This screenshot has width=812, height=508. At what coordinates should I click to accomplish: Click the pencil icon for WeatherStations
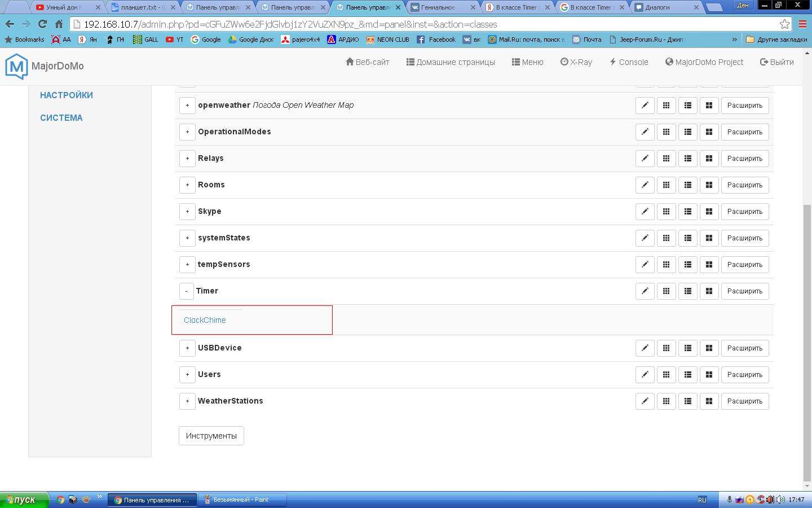[x=645, y=401]
